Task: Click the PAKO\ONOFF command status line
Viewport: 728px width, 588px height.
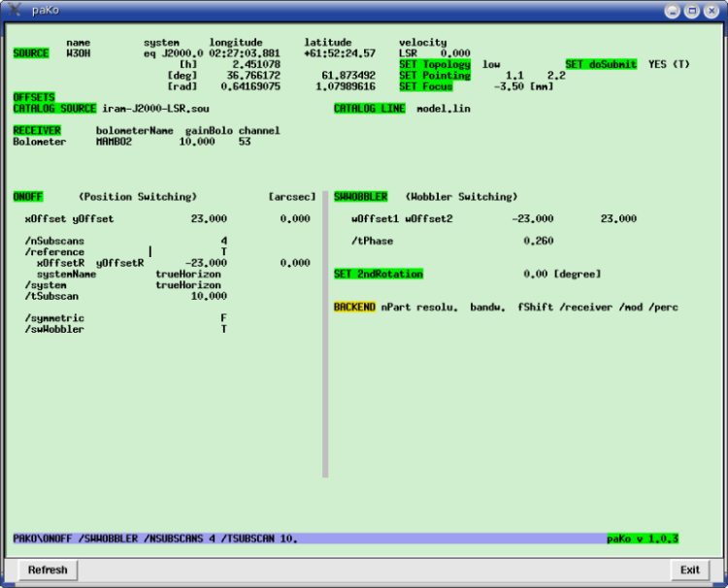Action: pos(155,538)
